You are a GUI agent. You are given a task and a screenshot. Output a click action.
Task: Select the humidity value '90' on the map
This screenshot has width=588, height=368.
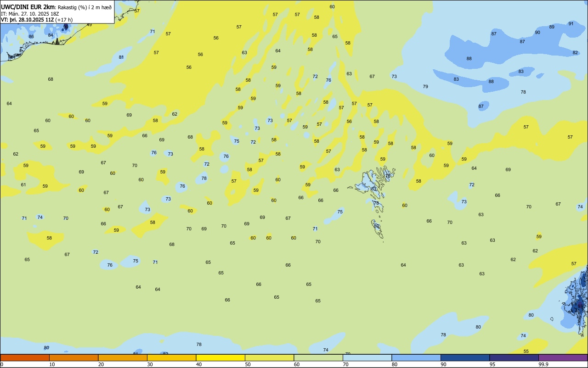537,32
